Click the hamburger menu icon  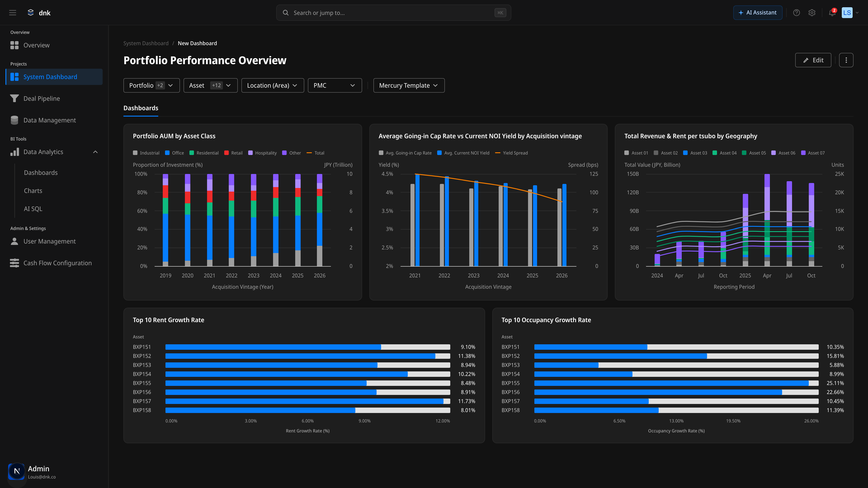tap(12, 12)
